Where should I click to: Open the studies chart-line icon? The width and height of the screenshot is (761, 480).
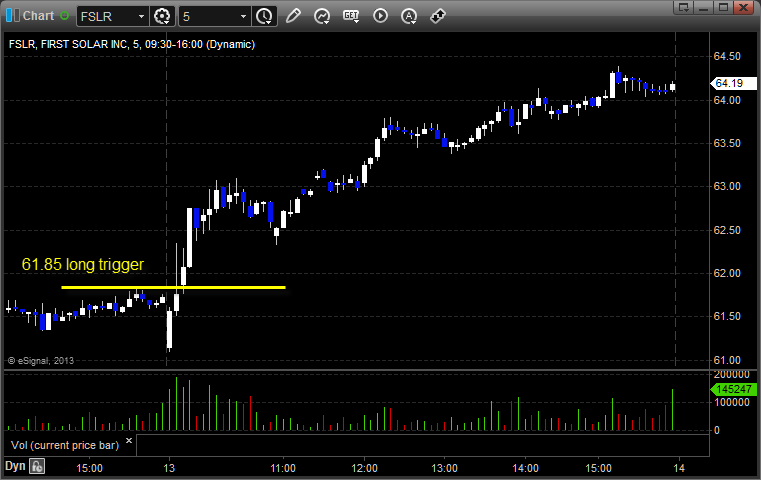[x=322, y=16]
